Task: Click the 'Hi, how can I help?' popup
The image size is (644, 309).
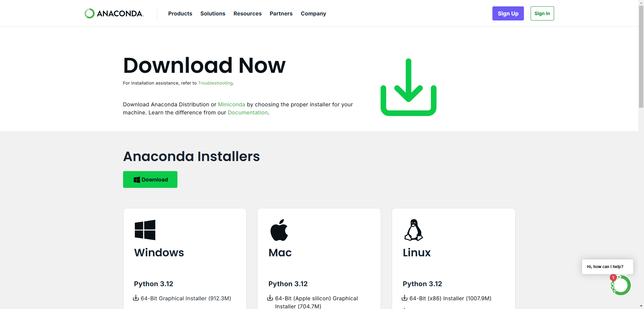Action: [x=607, y=267]
